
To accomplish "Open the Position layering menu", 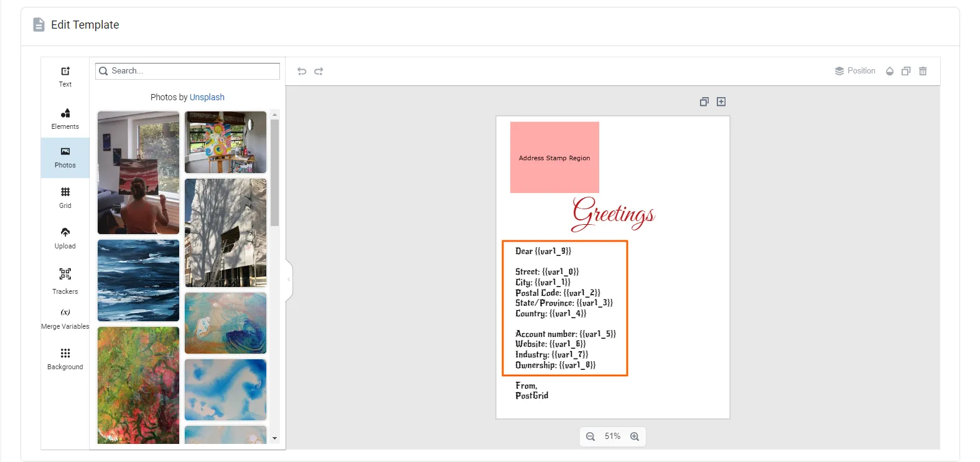I will [x=855, y=71].
